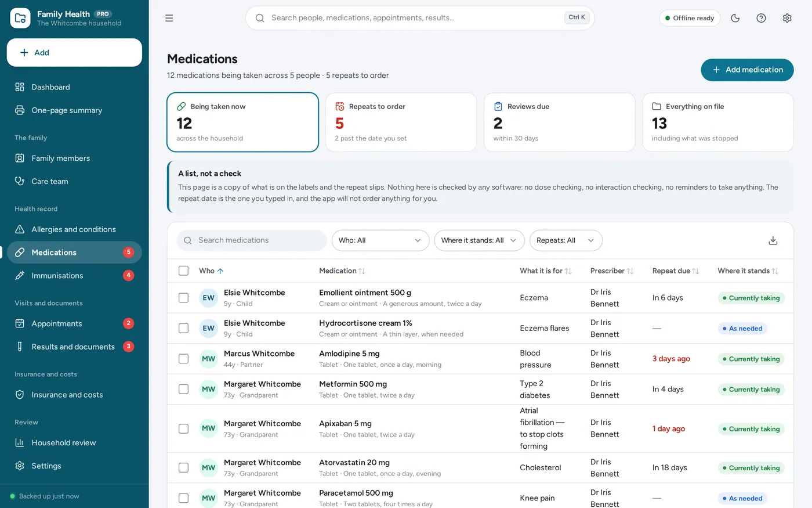Focus the Search medications field
The height and width of the screenshot is (508, 812).
[252, 240]
